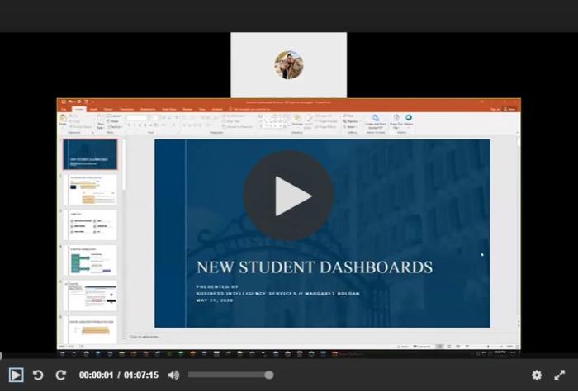The height and width of the screenshot is (392, 578).
Task: Click Replace in the Editing group
Action: [351, 121]
